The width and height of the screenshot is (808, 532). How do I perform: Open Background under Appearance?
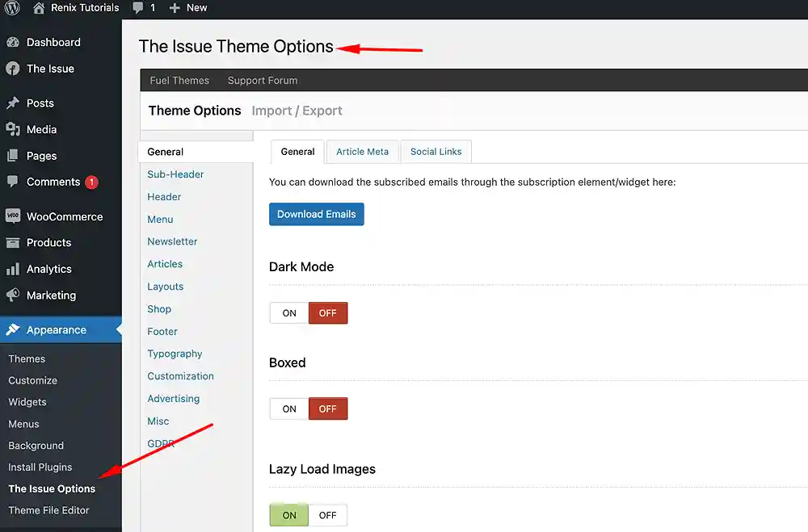[36, 446]
